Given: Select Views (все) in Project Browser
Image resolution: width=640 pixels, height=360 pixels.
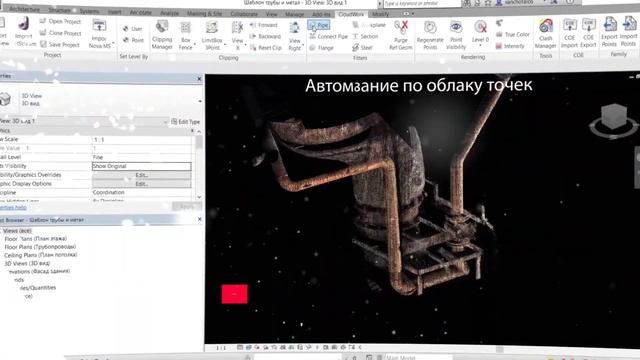Looking at the screenshot, I should 17,231.
